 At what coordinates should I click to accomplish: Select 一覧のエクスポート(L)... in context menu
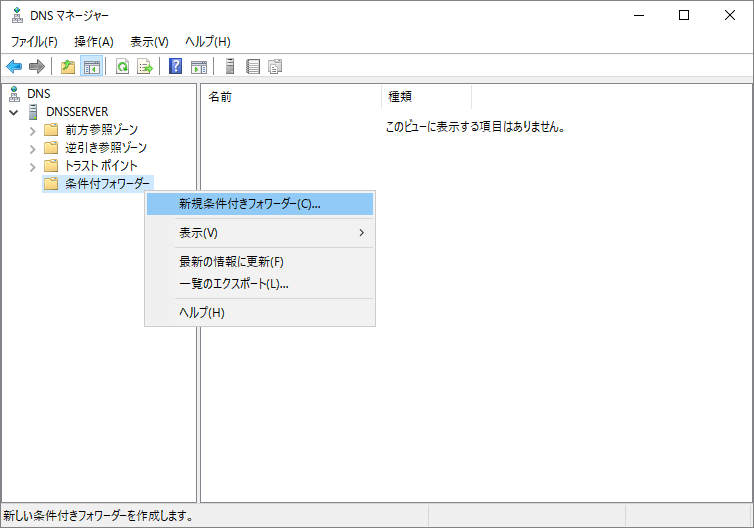(233, 284)
